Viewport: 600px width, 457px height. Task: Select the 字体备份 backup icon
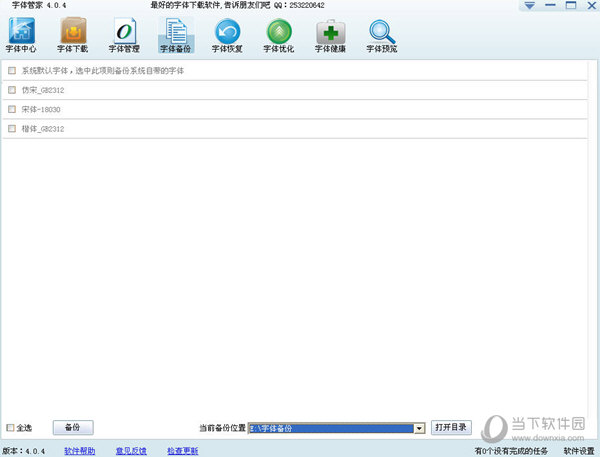point(176,35)
